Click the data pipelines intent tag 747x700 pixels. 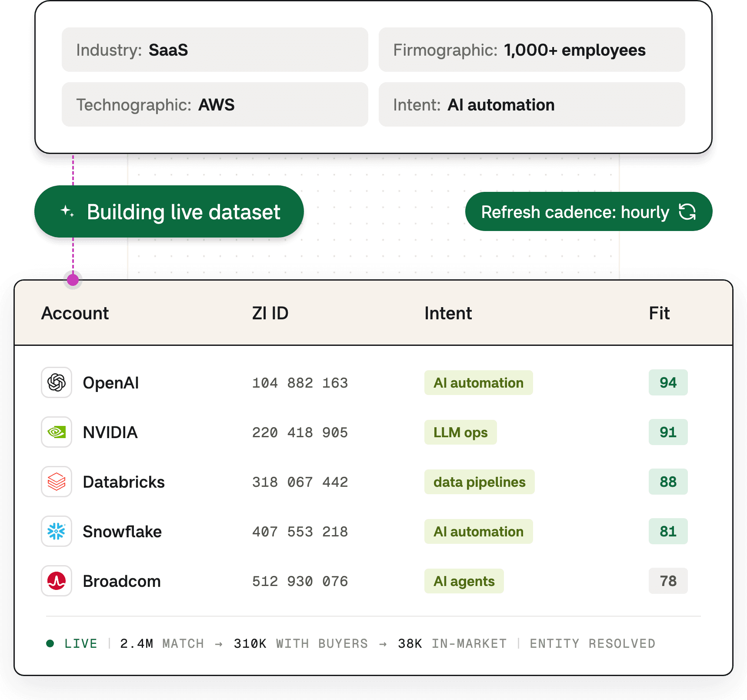479,482
